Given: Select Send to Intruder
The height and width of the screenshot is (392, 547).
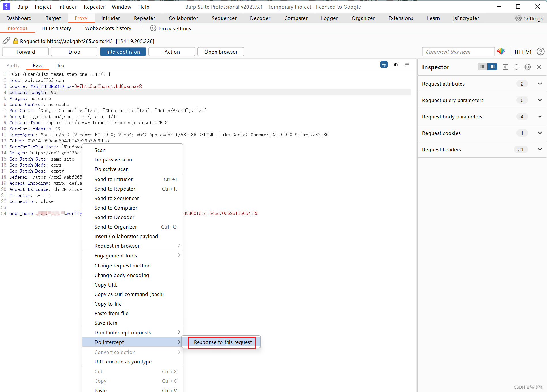Looking at the screenshot, I should click(x=133, y=179).
